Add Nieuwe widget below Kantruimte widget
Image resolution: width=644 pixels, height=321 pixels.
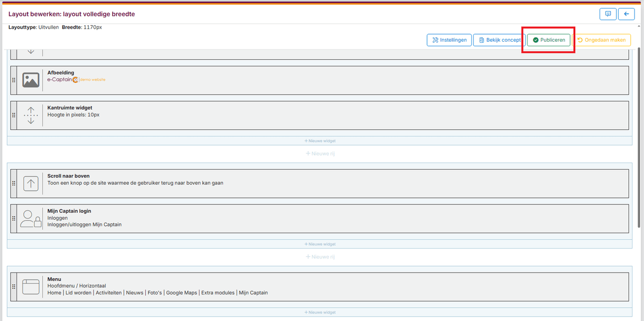coord(320,141)
